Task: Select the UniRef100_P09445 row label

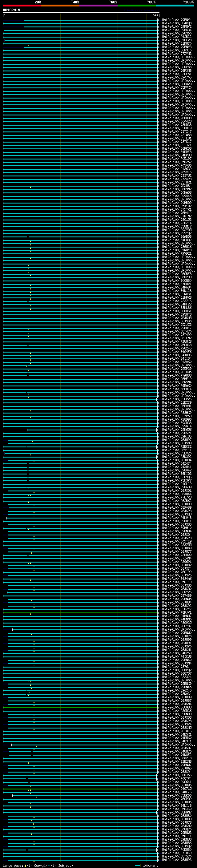Action: tap(177, 196)
